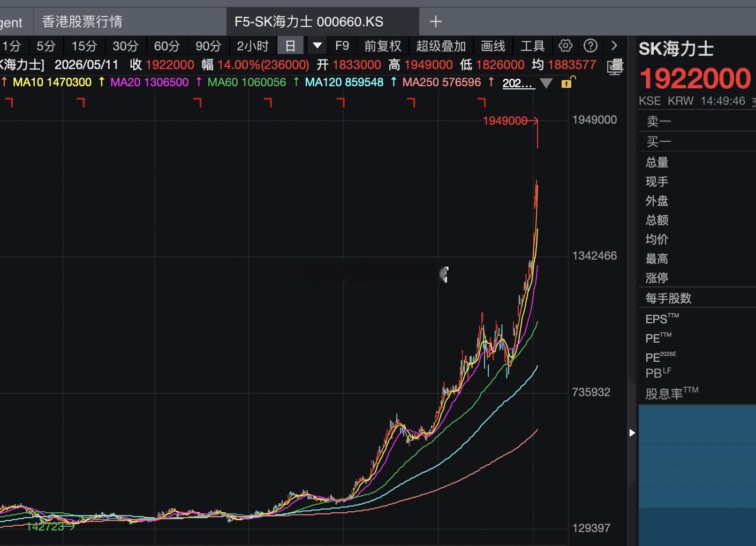Click the PB LF row

[697, 373]
